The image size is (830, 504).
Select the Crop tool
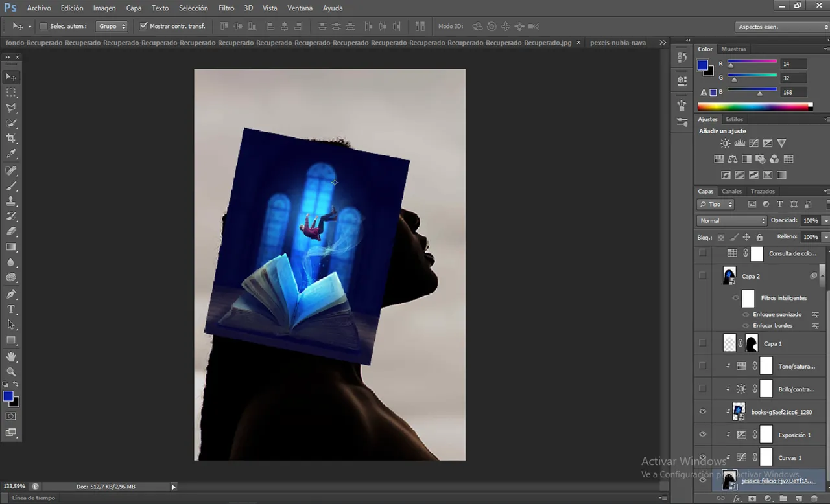(11, 139)
